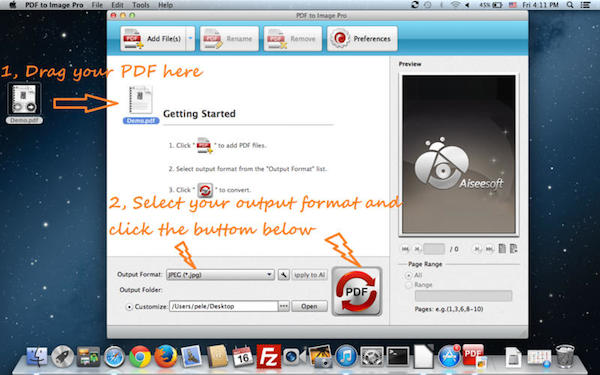This screenshot has height=375, width=600.
Task: Open App Store from the Dock
Action: point(449,356)
